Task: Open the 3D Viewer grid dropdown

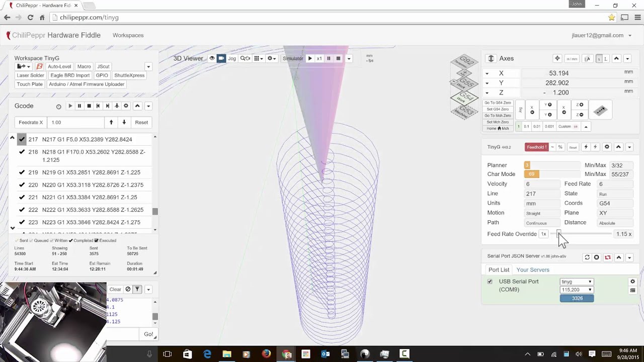Action: pyautogui.click(x=258, y=58)
